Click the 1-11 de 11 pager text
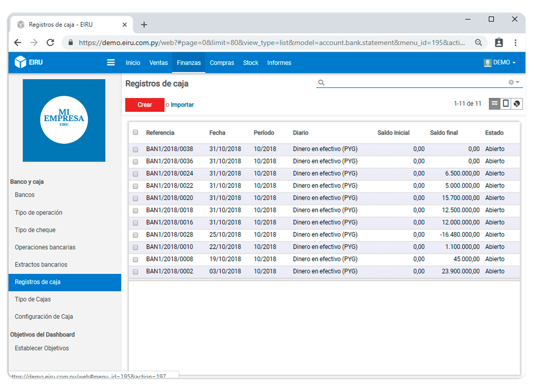Screen dimensions: 536x392 click(468, 104)
